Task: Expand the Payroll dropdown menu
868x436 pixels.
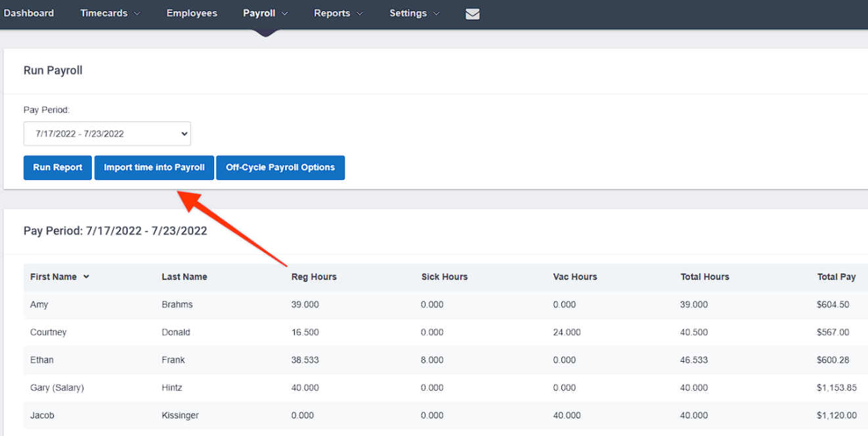Action: (x=265, y=13)
